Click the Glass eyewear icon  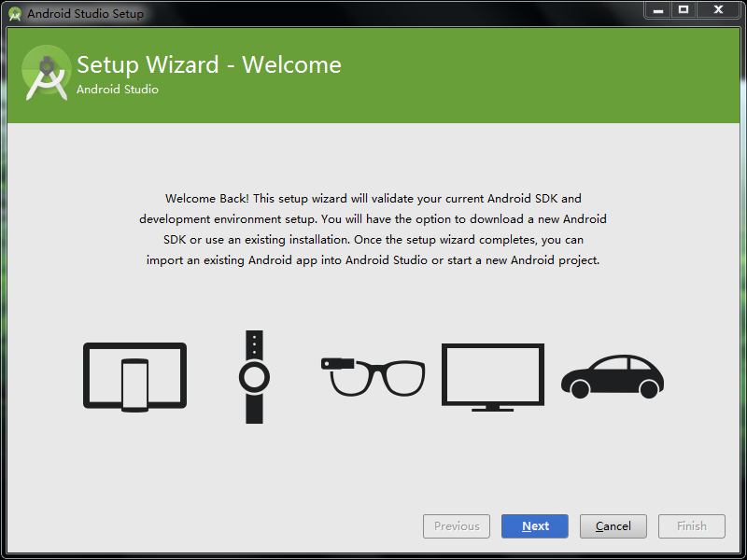373,377
